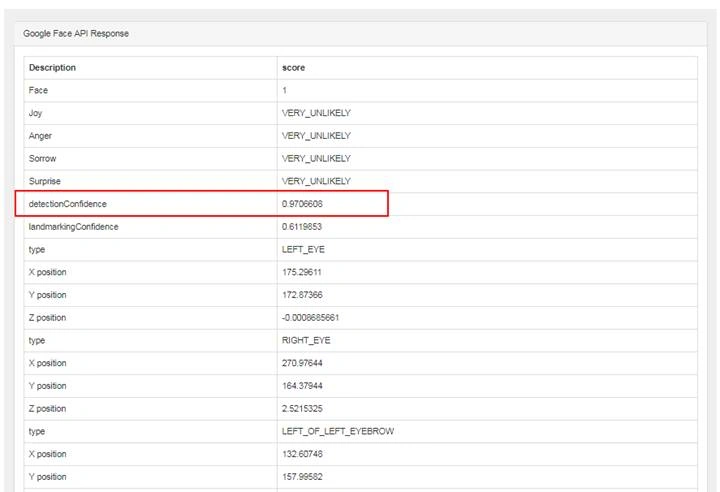
Task: Click Y position label beside 157.99582
Action: (47, 477)
